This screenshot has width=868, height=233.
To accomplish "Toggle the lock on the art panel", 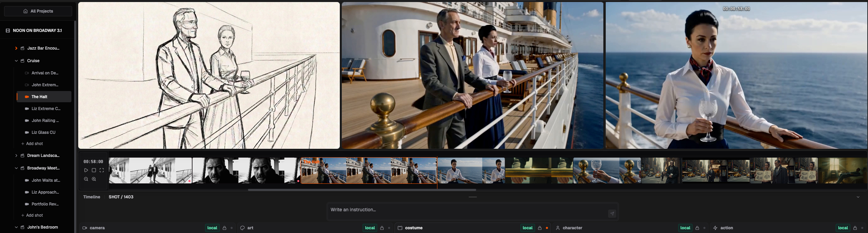I will [382, 228].
